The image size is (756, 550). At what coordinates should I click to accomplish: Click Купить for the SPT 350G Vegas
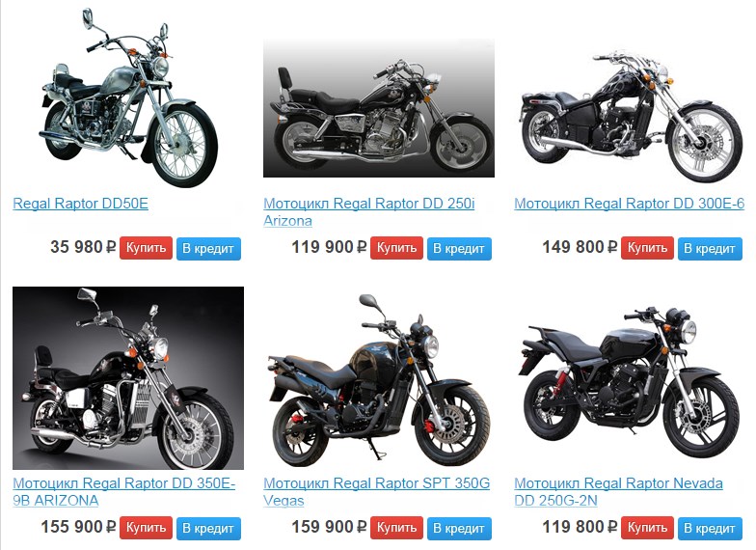[397, 528]
